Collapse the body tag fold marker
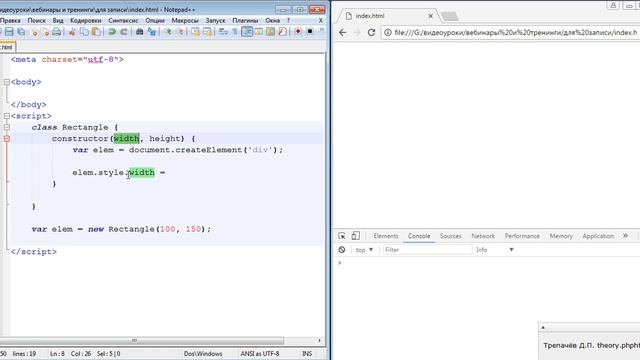 (x=7, y=82)
